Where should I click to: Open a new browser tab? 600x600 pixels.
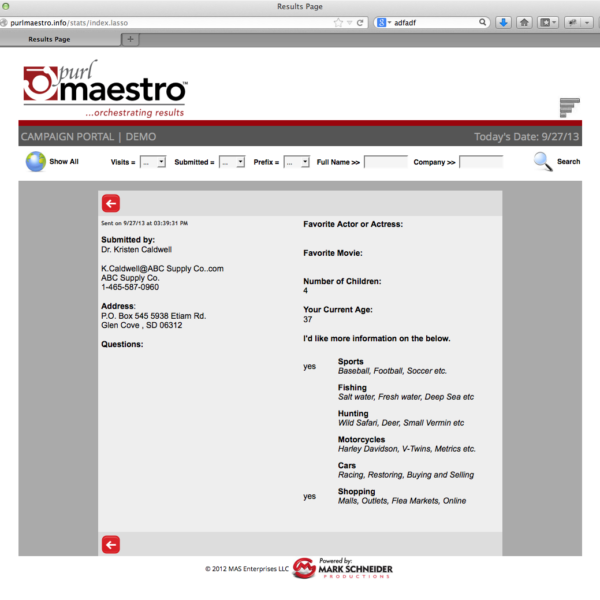click(x=131, y=39)
